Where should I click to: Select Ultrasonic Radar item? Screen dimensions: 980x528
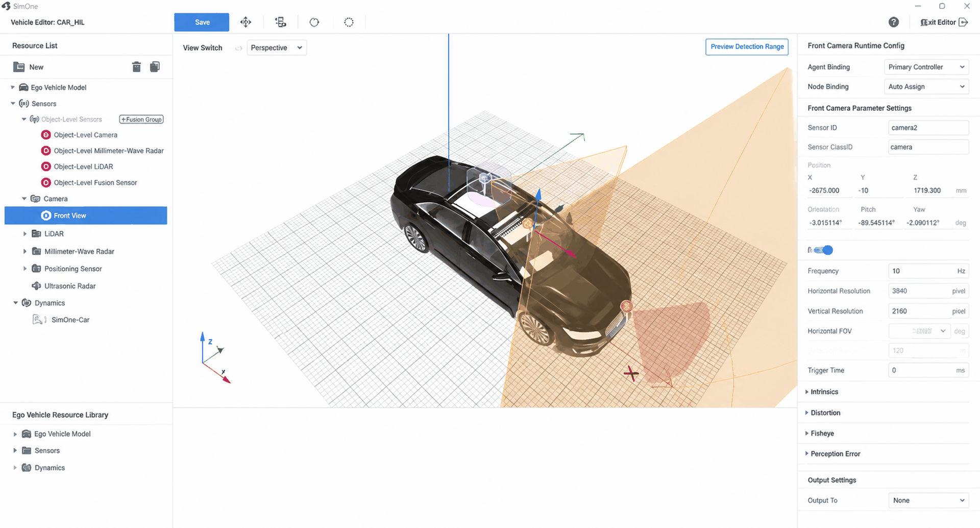[70, 286]
